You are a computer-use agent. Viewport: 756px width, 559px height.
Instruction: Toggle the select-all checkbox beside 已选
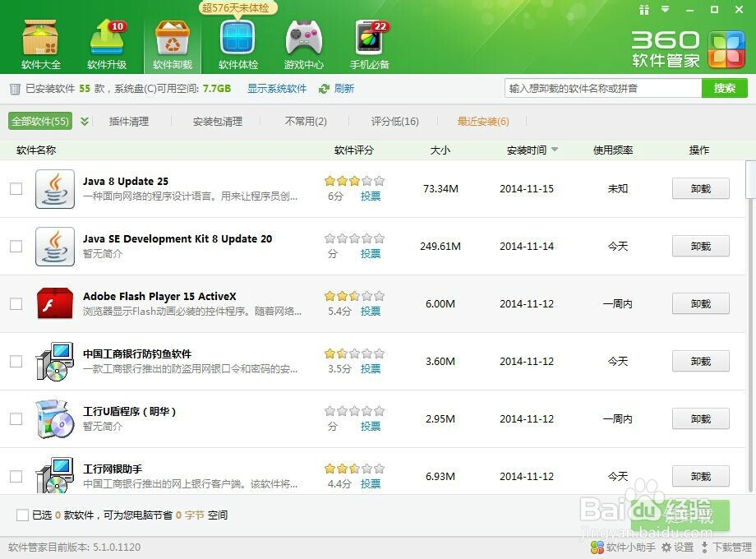tap(22, 515)
